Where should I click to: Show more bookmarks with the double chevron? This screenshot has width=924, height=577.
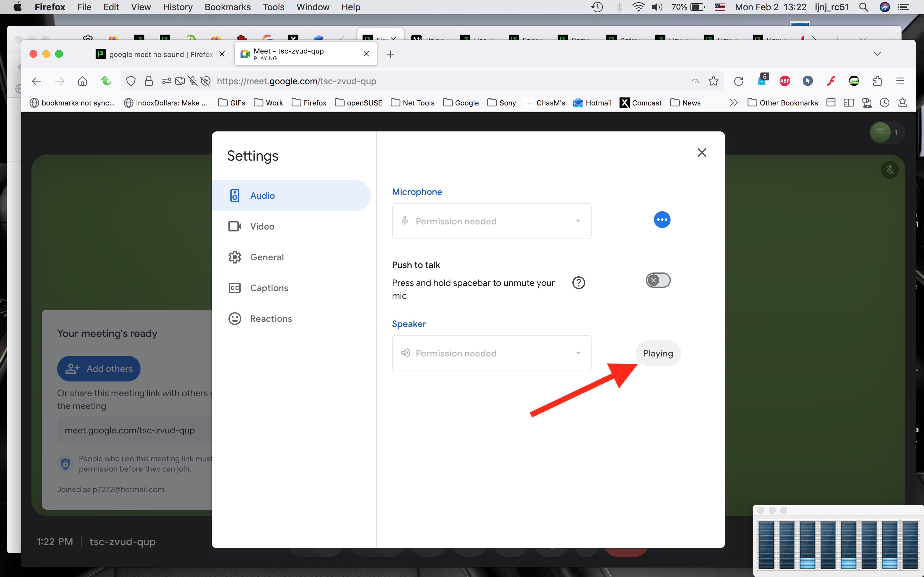tap(733, 103)
